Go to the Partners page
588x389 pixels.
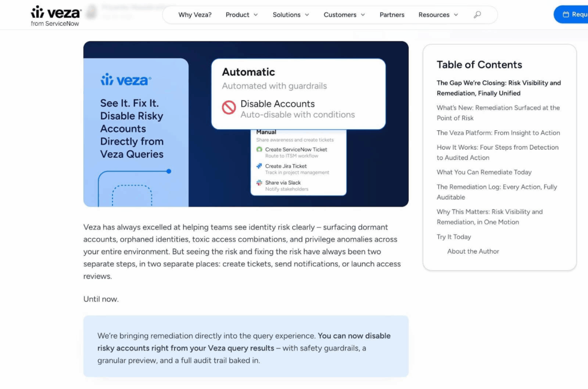[392, 15]
